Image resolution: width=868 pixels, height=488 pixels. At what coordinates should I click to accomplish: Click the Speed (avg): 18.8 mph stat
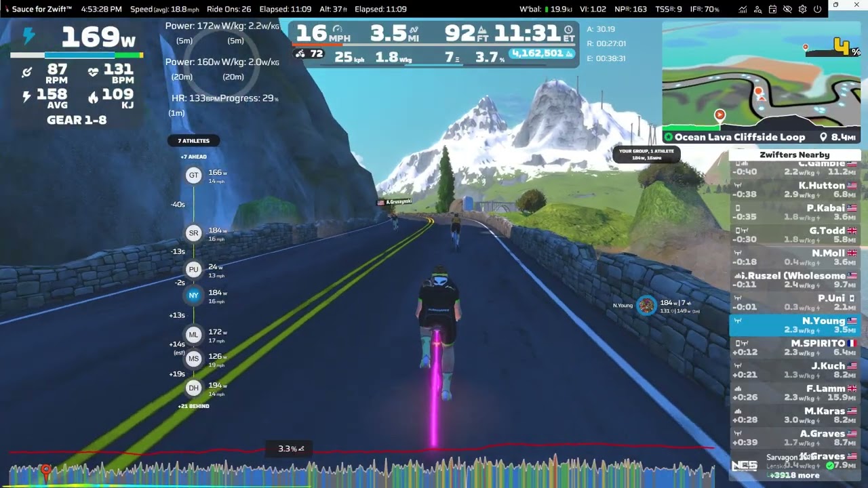point(164,9)
